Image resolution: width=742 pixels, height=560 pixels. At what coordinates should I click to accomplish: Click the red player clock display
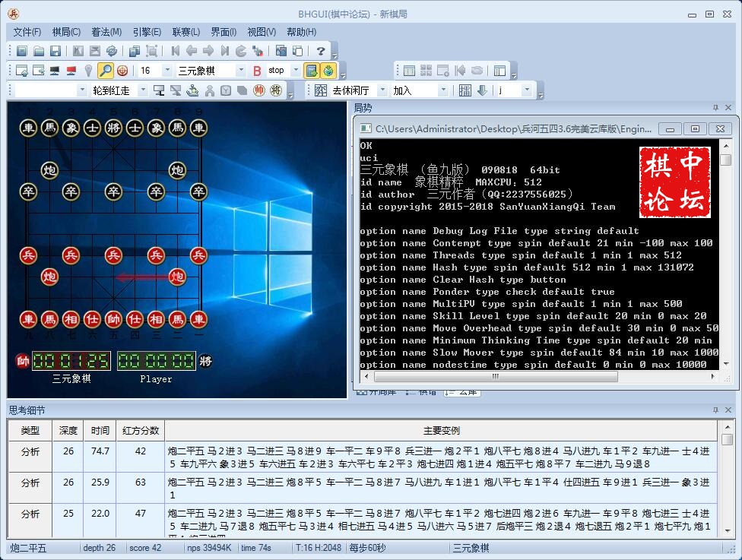point(71,362)
